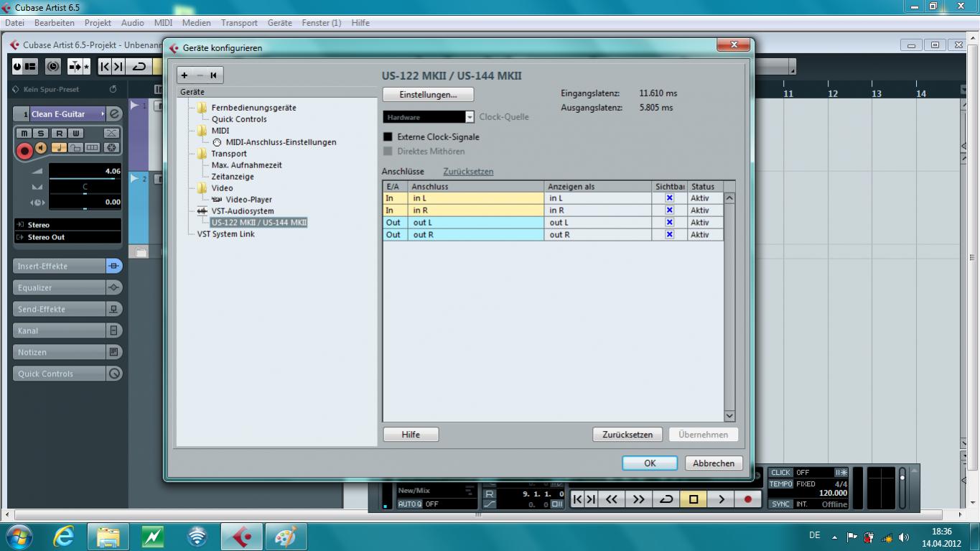Viewport: 980px width, 551px height.
Task: Toggle track monitor speaker button
Action: pyautogui.click(x=42, y=148)
